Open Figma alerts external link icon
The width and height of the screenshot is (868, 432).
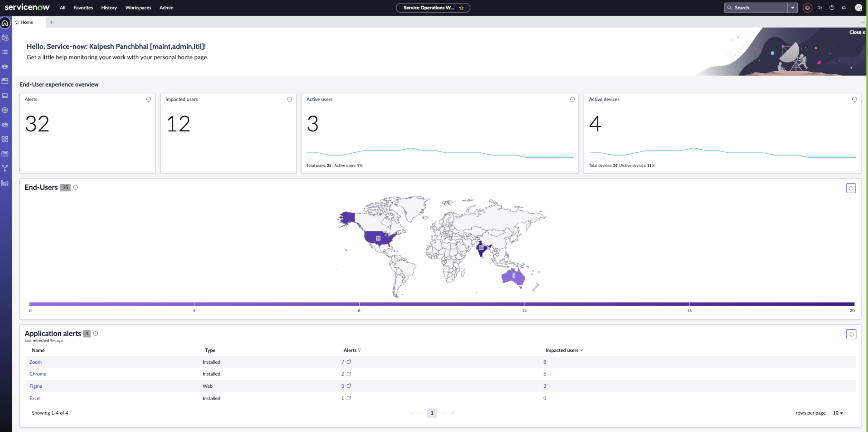coord(349,386)
